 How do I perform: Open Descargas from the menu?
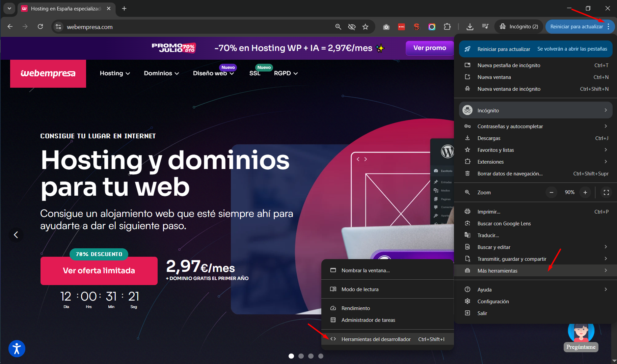(536, 138)
